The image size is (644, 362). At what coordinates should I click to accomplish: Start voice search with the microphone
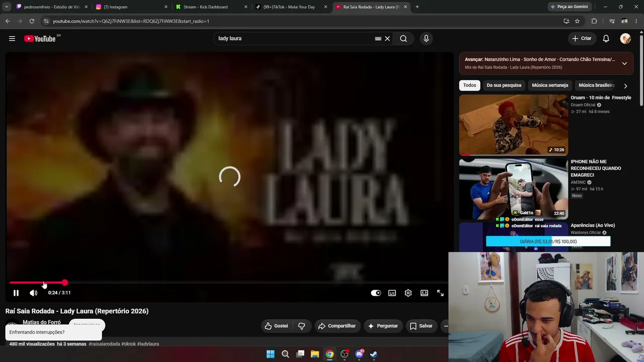point(426,39)
